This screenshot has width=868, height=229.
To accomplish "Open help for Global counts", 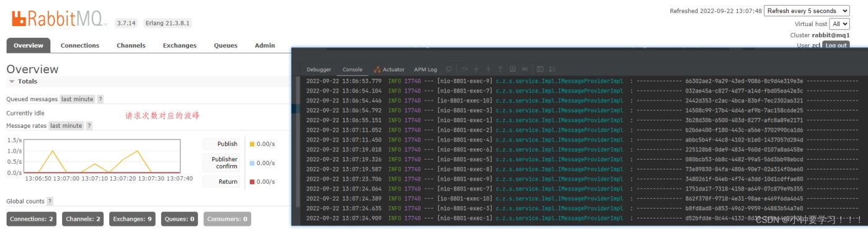I will [x=50, y=202].
